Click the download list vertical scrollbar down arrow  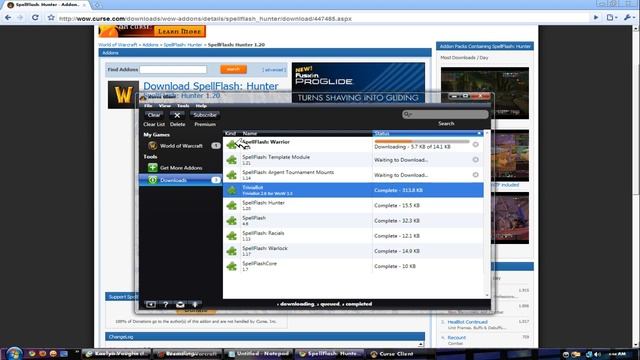click(x=487, y=295)
